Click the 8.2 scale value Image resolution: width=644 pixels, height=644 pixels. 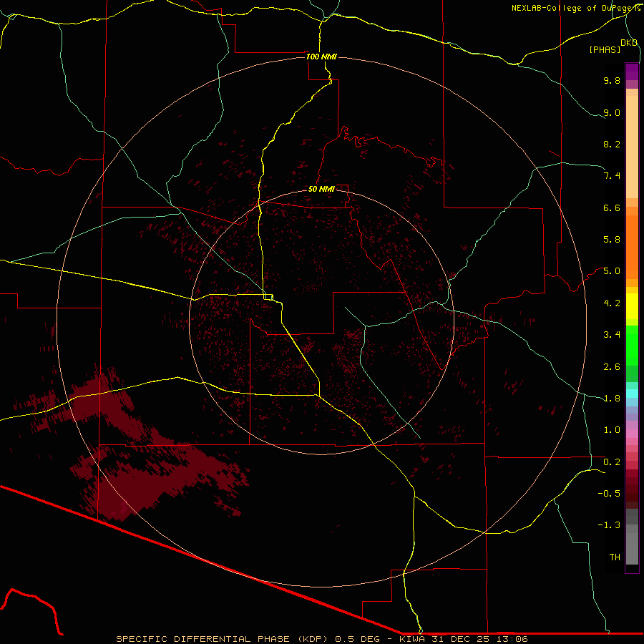pos(612,144)
